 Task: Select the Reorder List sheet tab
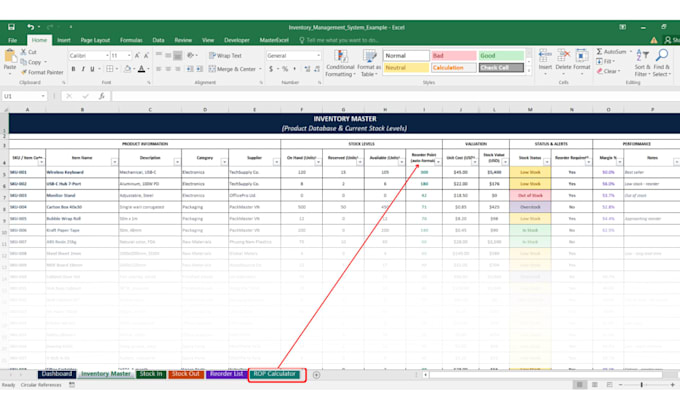pos(226,374)
